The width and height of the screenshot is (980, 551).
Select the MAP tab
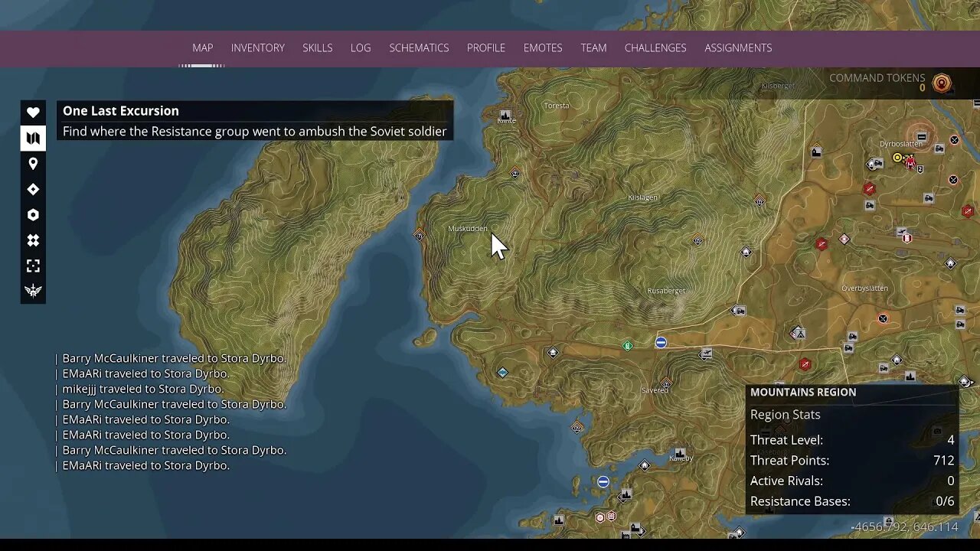203,47
